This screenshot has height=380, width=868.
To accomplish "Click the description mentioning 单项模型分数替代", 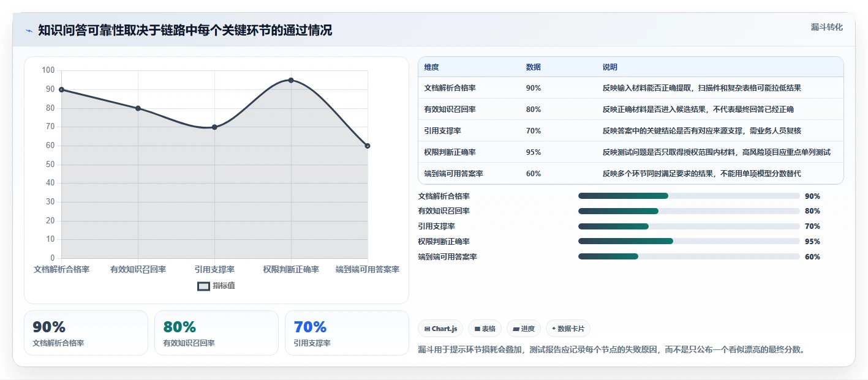I will click(x=702, y=174).
